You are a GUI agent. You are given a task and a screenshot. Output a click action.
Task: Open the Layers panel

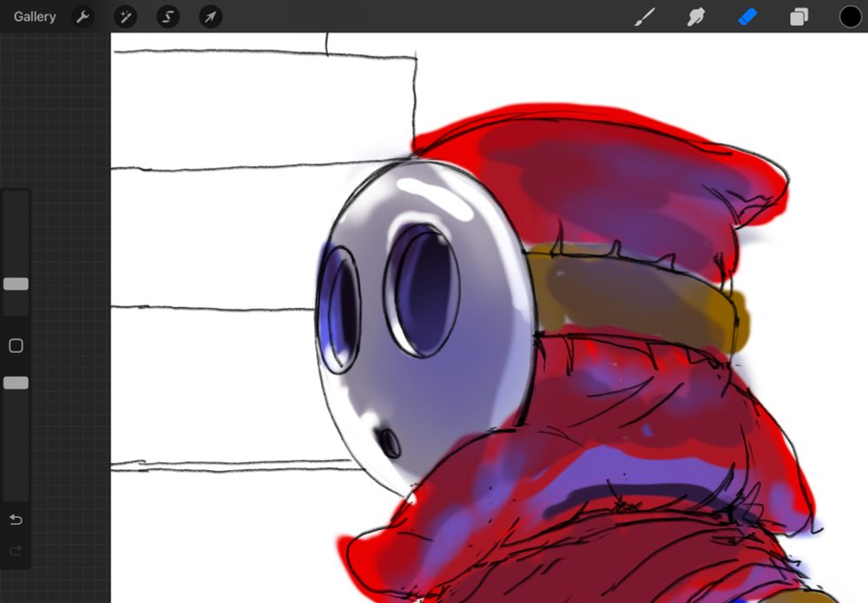(799, 16)
